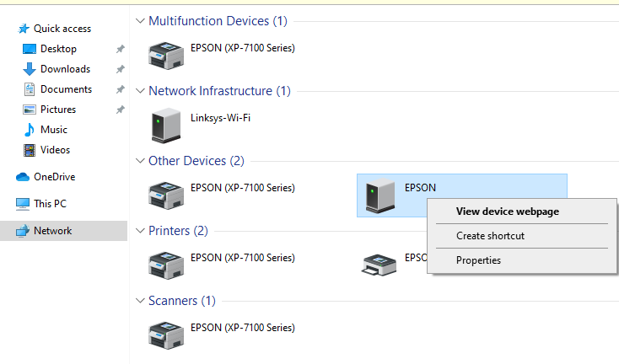The width and height of the screenshot is (619, 364).
Task: Click the pin icon next to Desktop
Action: coord(120,49)
